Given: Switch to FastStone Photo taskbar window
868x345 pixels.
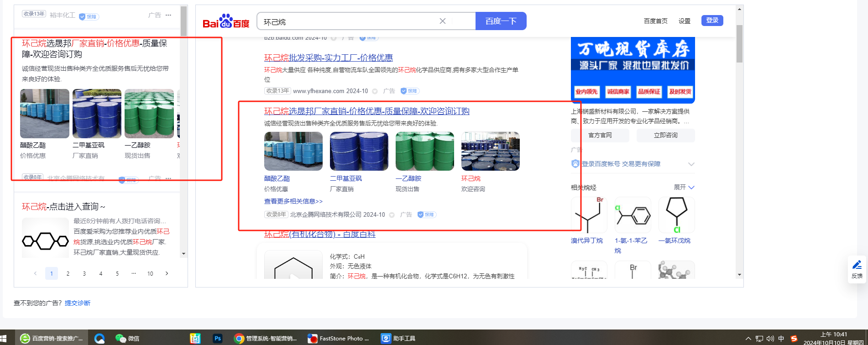Looking at the screenshot, I should tap(338, 338).
